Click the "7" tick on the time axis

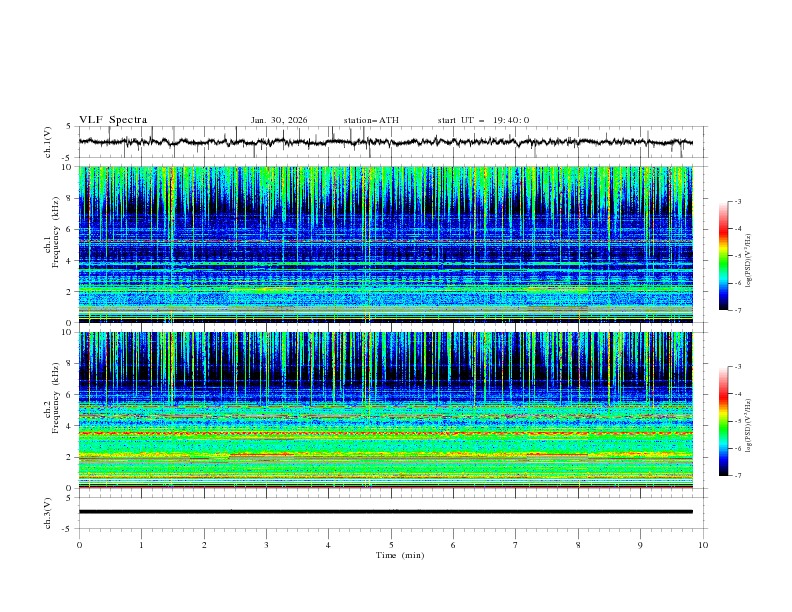(x=516, y=545)
